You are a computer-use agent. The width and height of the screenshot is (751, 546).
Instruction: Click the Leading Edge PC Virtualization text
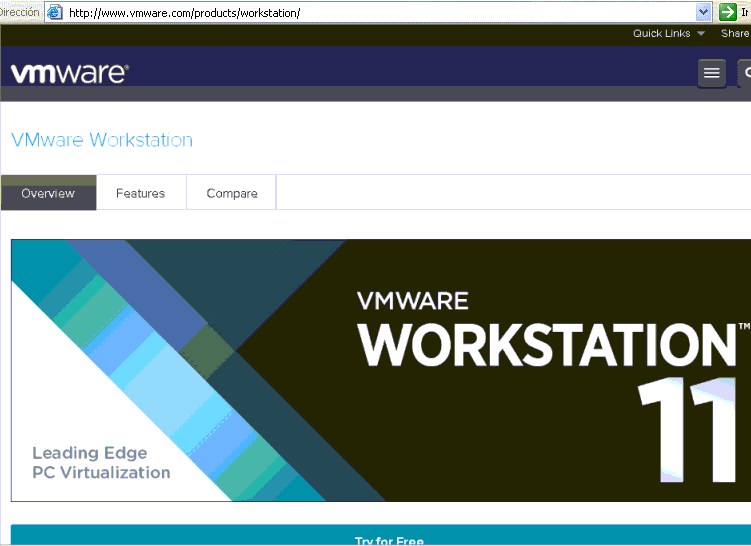coord(101,463)
